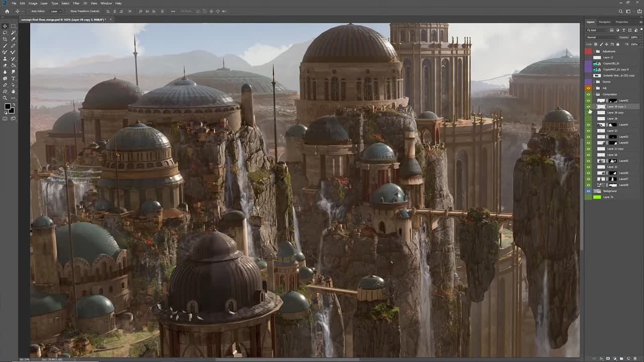This screenshot has height=362, width=644.
Task: Open Edit Toolbar three-dots in toolbox
Action: [x=13, y=98]
